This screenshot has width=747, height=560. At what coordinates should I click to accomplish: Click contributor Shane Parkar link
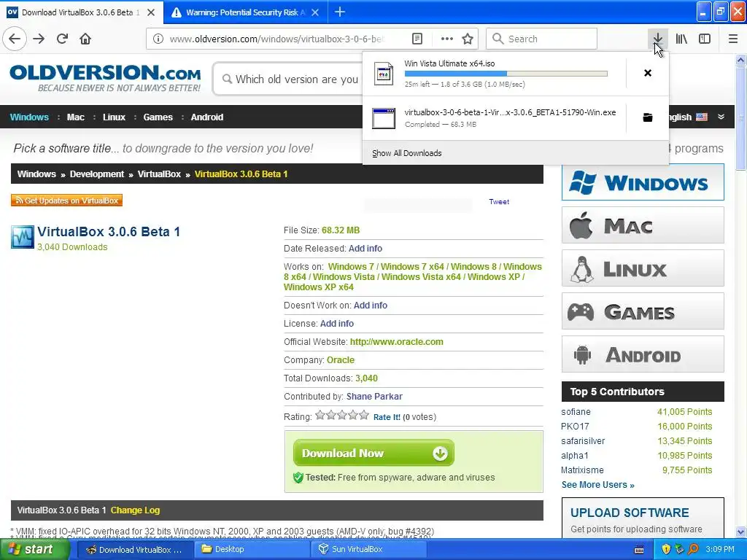(374, 396)
